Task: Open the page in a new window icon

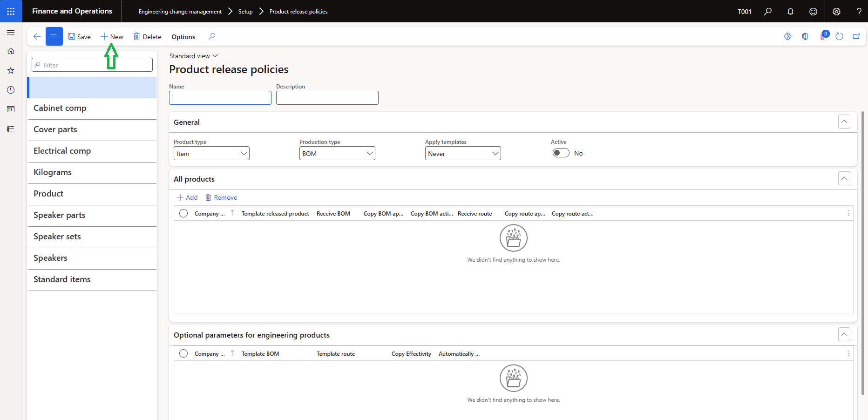Action: pyautogui.click(x=856, y=36)
